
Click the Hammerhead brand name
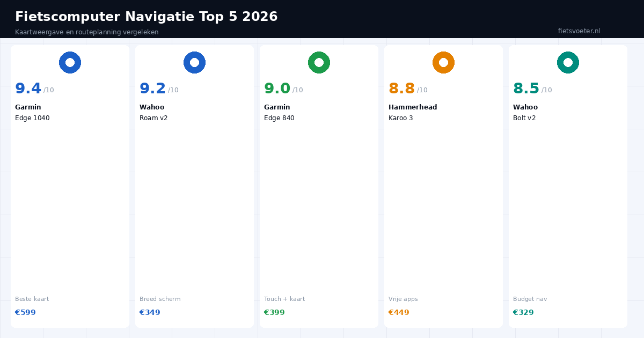pos(413,107)
